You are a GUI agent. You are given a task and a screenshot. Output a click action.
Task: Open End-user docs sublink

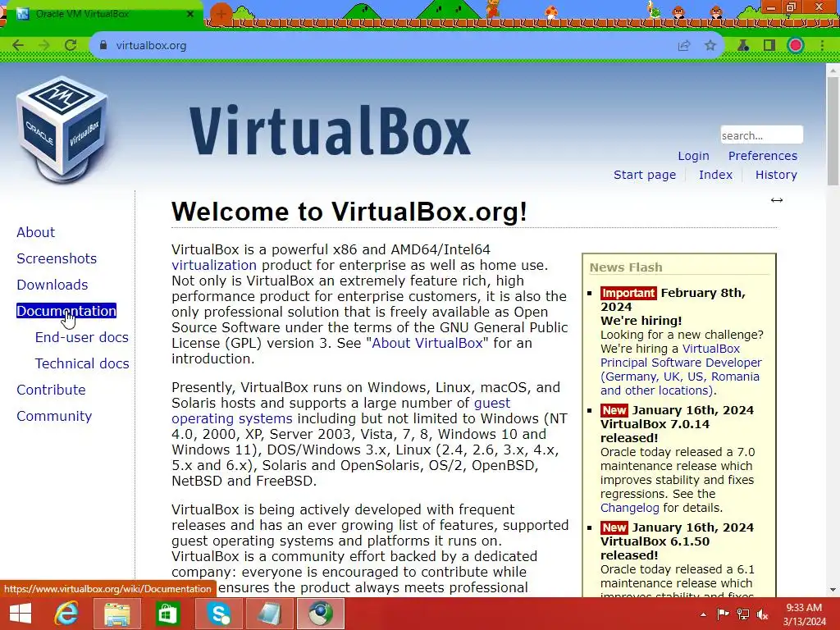coord(81,337)
